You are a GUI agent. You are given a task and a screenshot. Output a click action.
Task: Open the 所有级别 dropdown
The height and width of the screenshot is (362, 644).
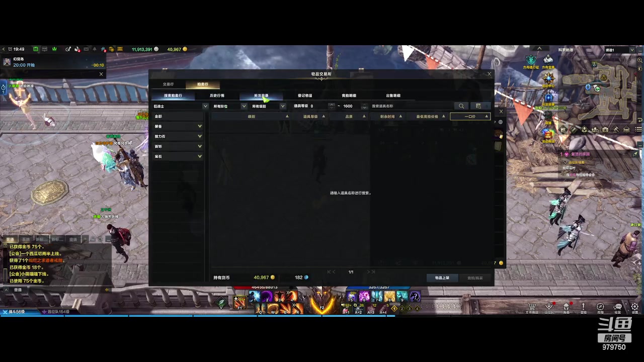pyautogui.click(x=268, y=106)
